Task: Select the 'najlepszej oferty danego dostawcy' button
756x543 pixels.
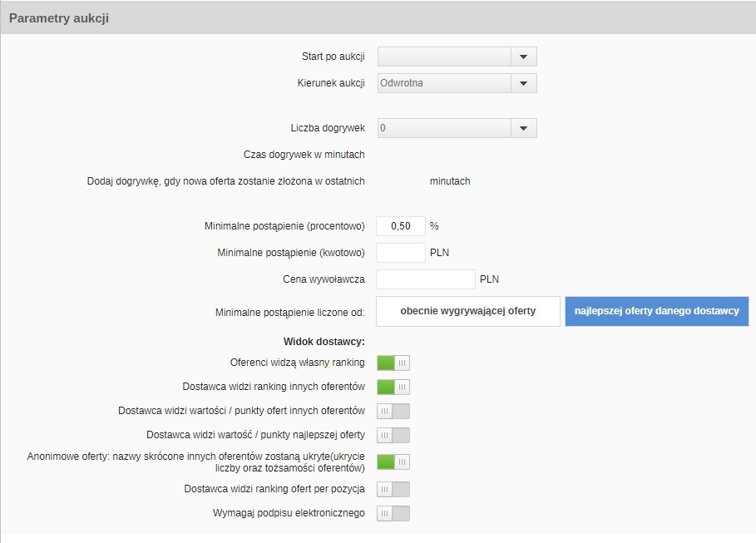Action: pyautogui.click(x=656, y=311)
